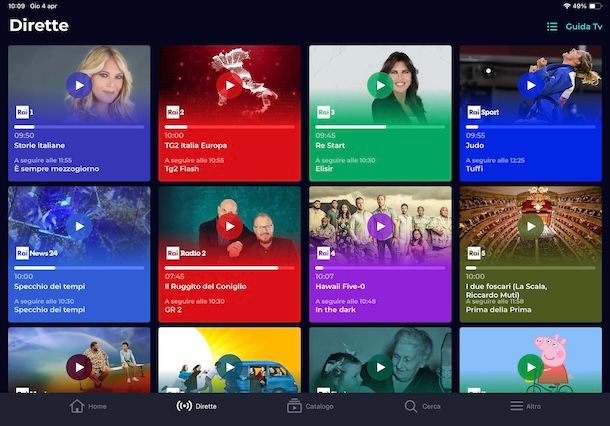Open the Altro menu tab
This screenshot has width=610, height=426.
pos(525,406)
